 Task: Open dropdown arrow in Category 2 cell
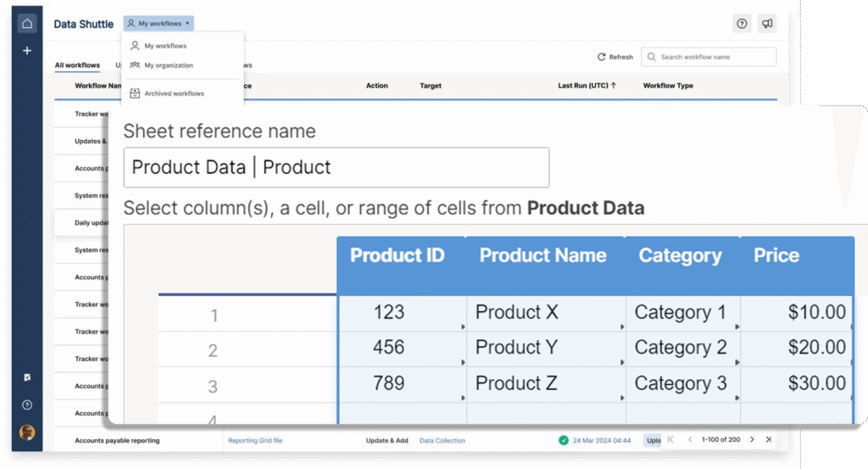point(737,362)
